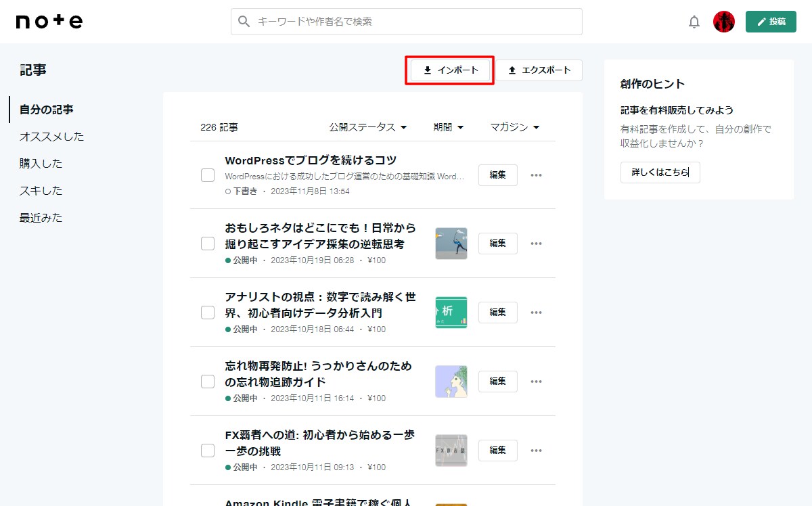Select 最近みた in the sidebar
The image size is (812, 506).
[x=41, y=218]
